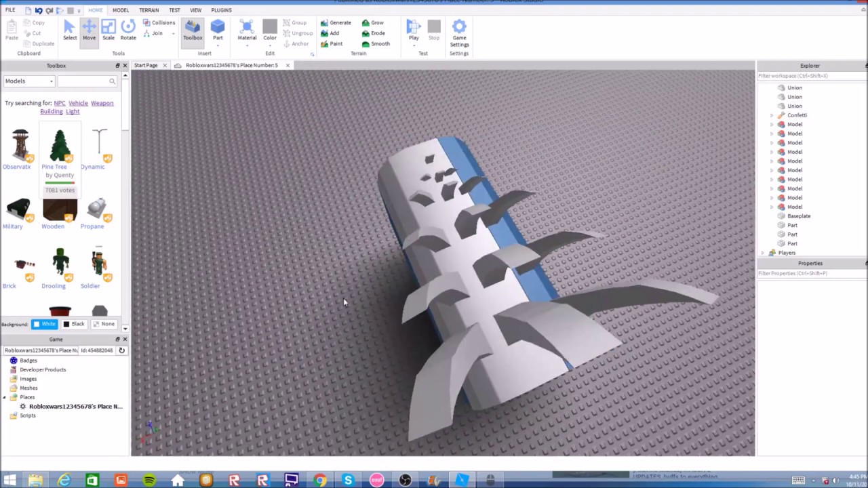868x488 pixels.
Task: Click the Cut command
Action: 32,33
